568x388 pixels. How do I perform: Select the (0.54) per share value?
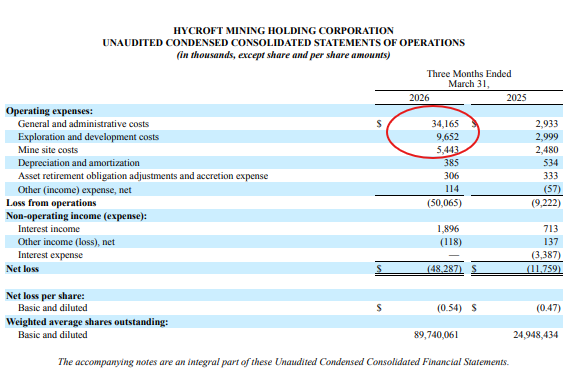[449, 308]
